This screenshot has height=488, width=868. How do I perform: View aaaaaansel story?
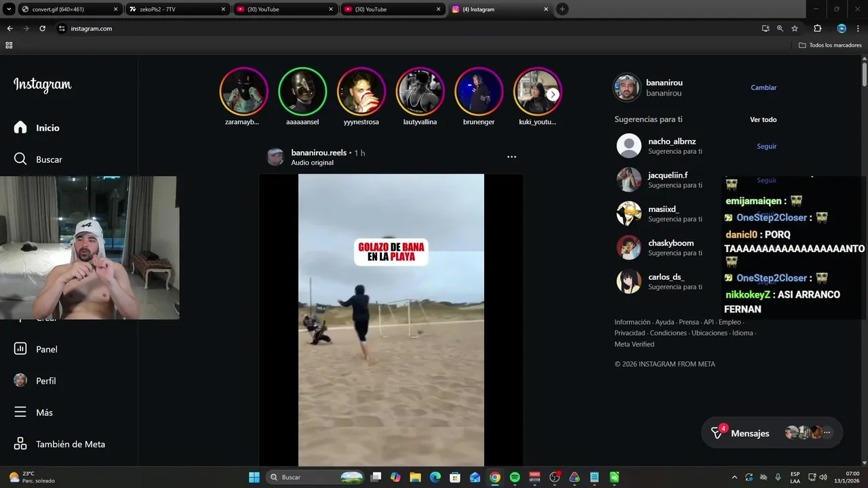pos(302,91)
